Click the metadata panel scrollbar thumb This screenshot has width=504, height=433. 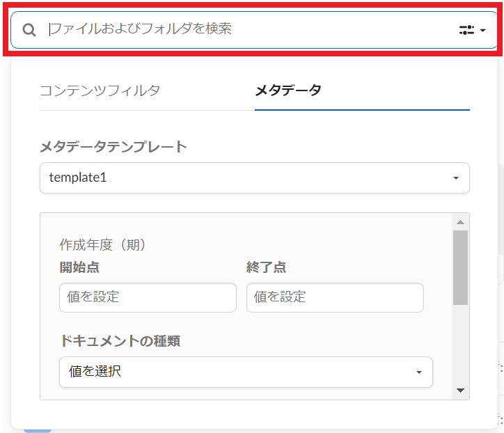[460, 267]
